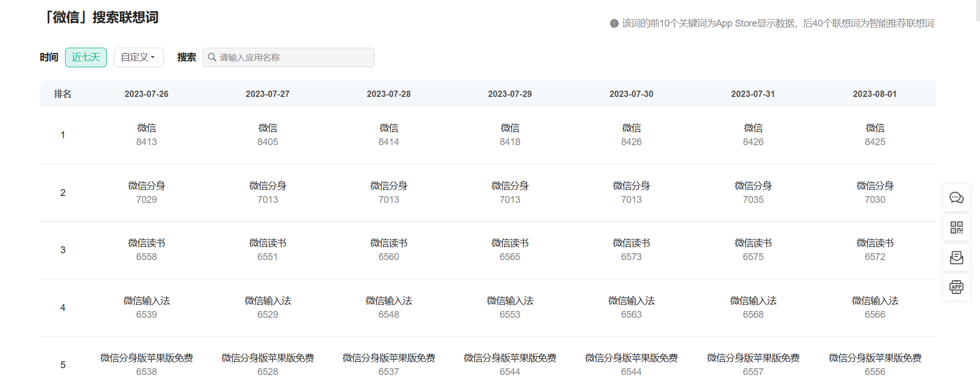Open 微信输入法 keyword under 2023-07-26
Viewport: 980px width, 392px height.
[147, 301]
